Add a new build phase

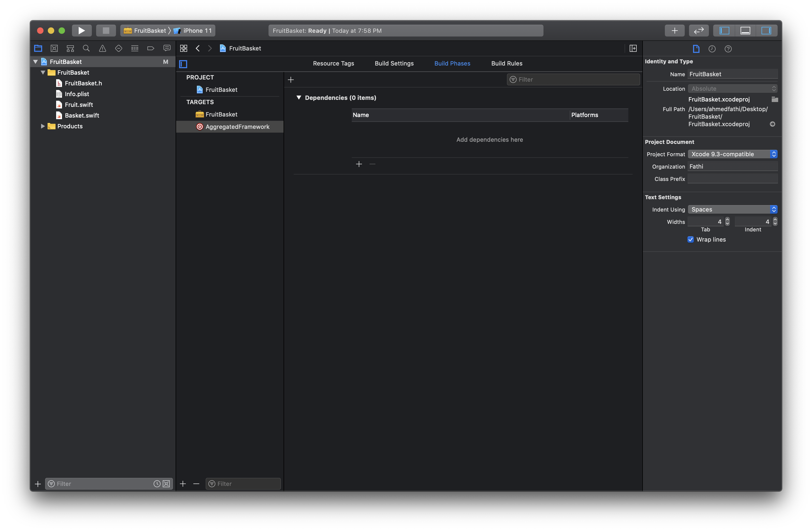(x=291, y=80)
